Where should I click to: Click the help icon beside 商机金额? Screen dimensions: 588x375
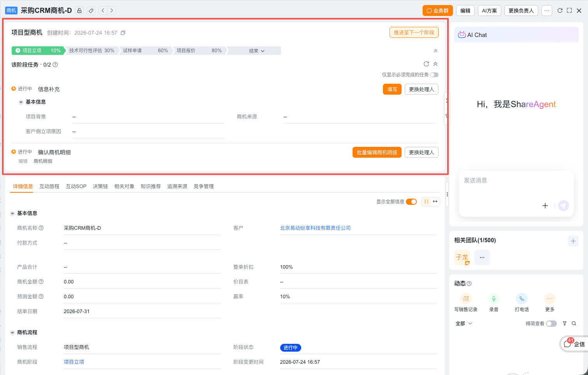(41, 282)
